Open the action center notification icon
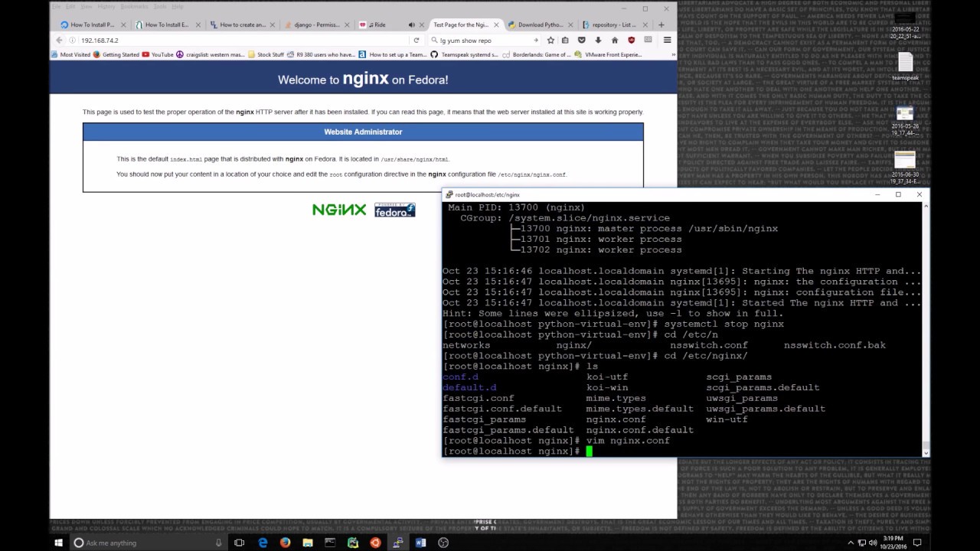This screenshot has height=551, width=980. tap(918, 543)
